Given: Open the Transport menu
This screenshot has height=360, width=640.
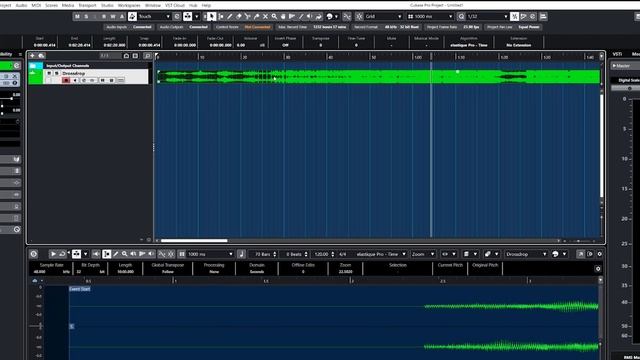Looking at the screenshot, I should point(87,5).
